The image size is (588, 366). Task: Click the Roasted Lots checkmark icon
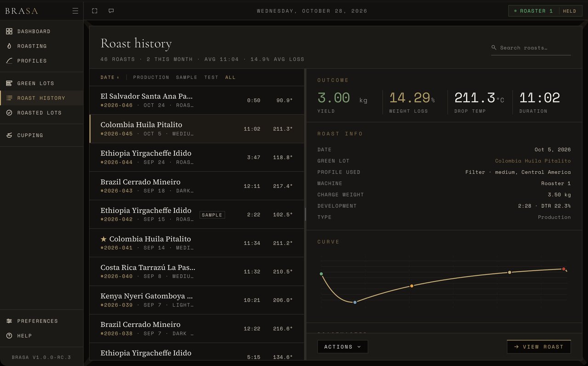pos(9,113)
